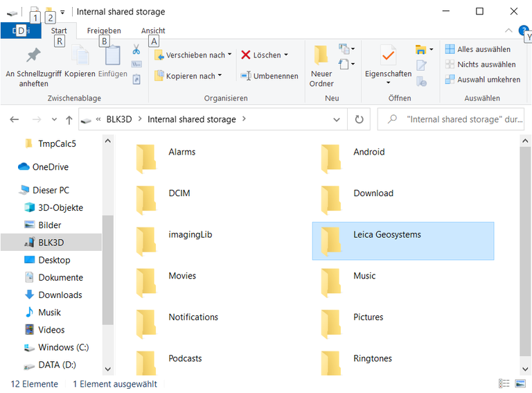Open the Freigeben ribbon tab
Image resolution: width=532 pixels, height=393 pixels.
coord(104,30)
